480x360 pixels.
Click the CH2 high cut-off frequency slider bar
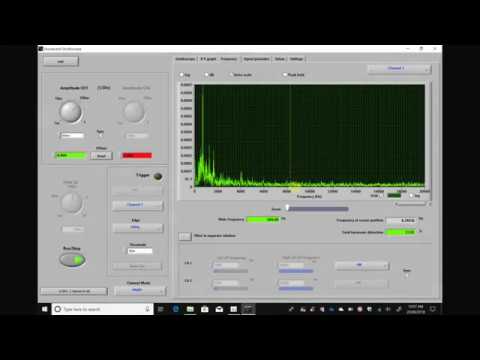296,289
